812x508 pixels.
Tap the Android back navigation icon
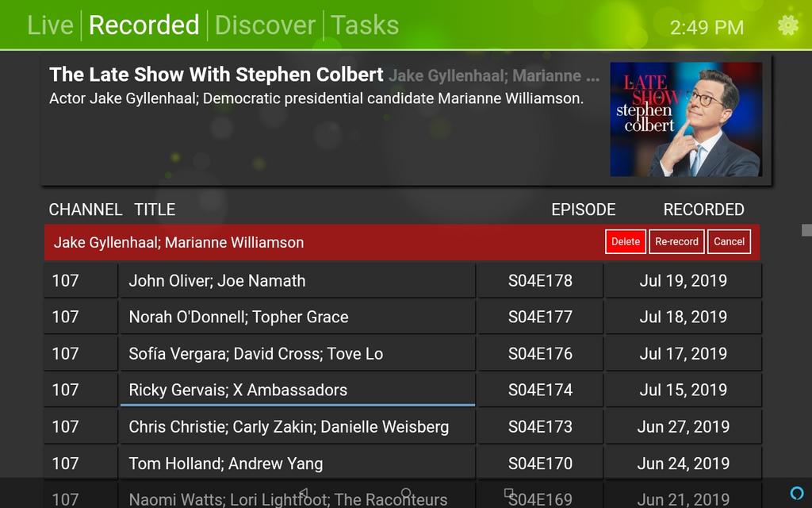coord(304,493)
